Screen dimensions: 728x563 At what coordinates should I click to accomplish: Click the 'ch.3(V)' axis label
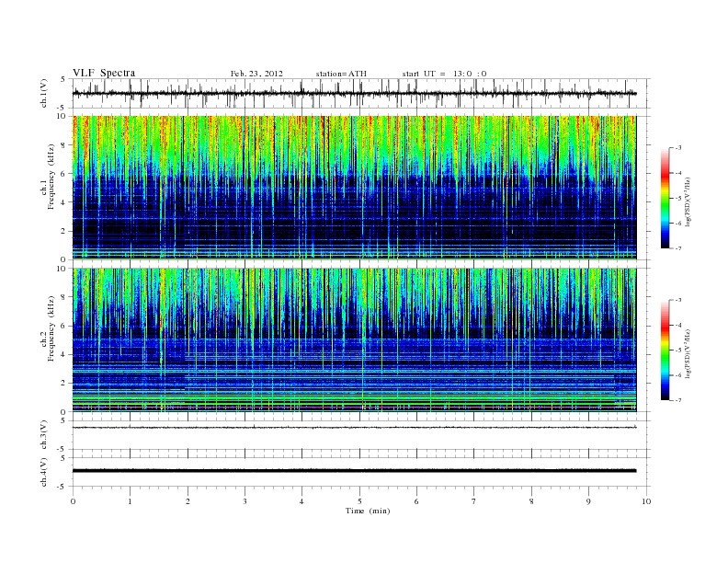(x=44, y=435)
